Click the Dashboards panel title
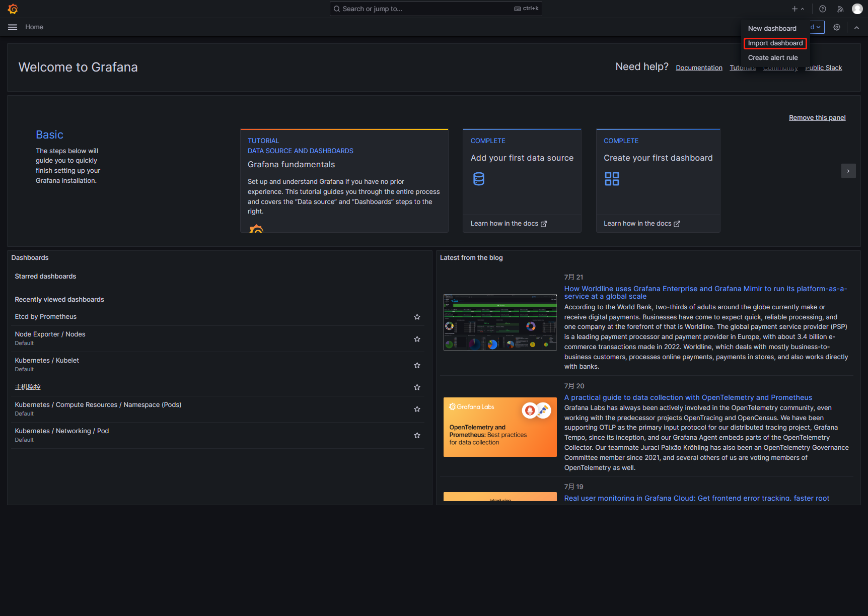Screen dimensions: 868x616 pyautogui.click(x=30, y=258)
